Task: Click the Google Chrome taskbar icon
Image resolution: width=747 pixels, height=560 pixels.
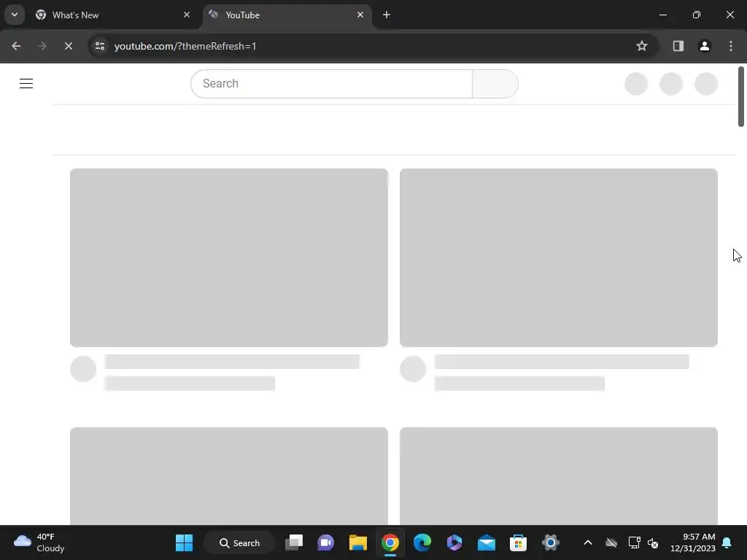Action: [x=390, y=542]
